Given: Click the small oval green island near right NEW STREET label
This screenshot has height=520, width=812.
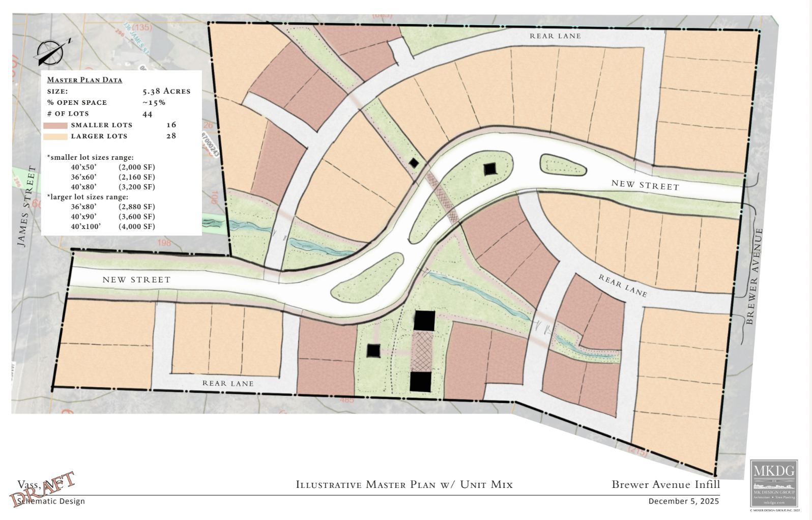Looking at the screenshot, I should (x=563, y=165).
